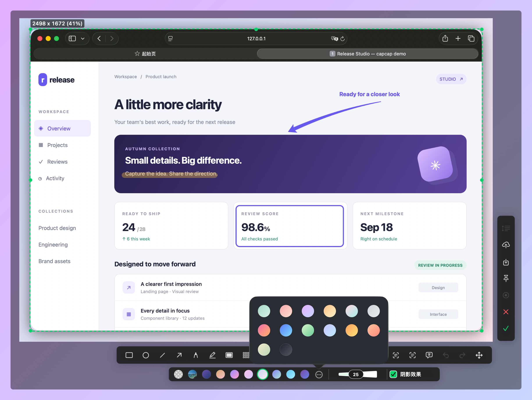Activate the highlighter marker tool
532x400 pixels.
coord(212,355)
